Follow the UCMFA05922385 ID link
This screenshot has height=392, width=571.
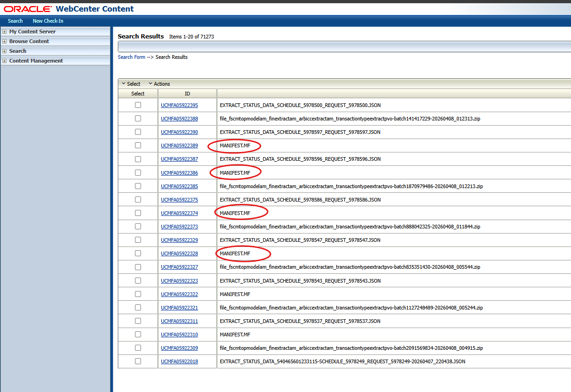tap(180, 186)
